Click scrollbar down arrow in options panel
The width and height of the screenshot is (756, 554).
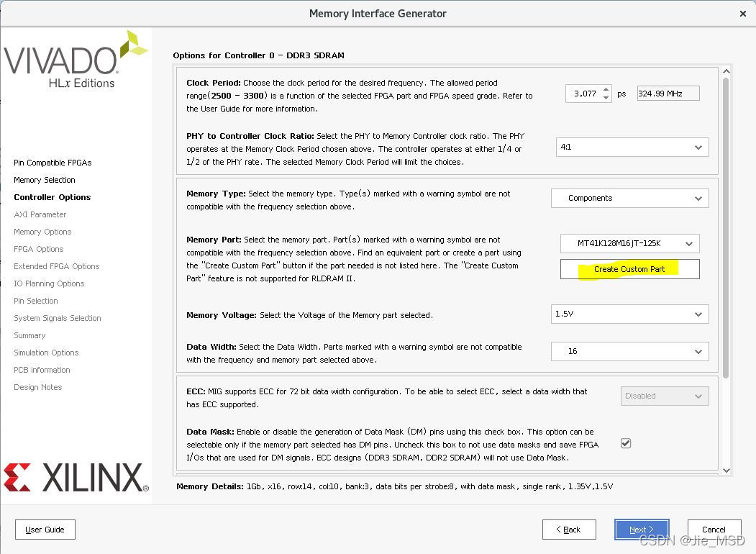(x=726, y=471)
